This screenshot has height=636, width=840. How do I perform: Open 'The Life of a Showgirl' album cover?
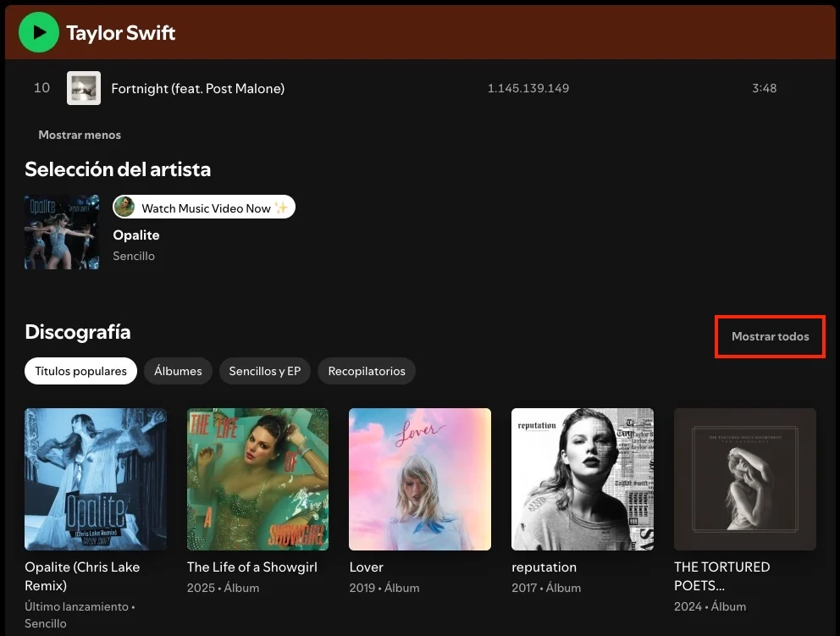257,478
